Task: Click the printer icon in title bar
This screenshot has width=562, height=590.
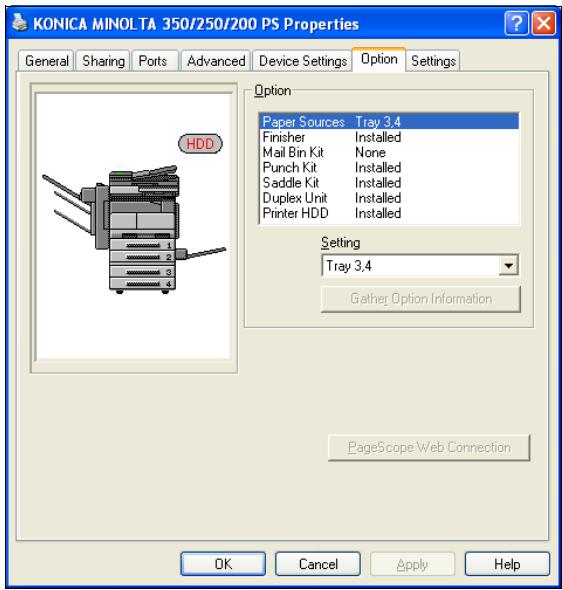Action: (x=20, y=23)
